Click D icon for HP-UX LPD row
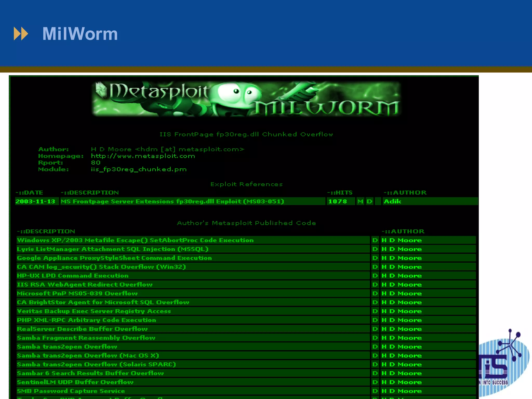The image size is (532, 399). 375,276
